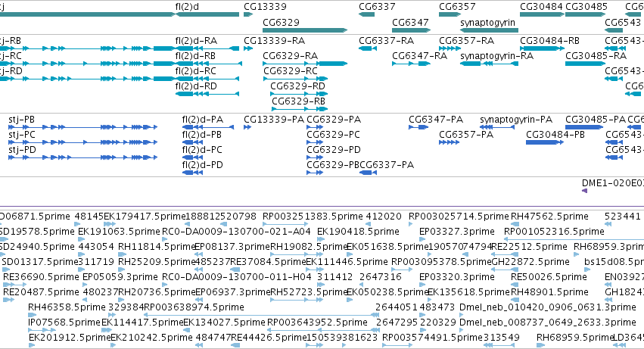Open the CG6347-PA coding feature
644x349 pixels.
[x=418, y=127]
